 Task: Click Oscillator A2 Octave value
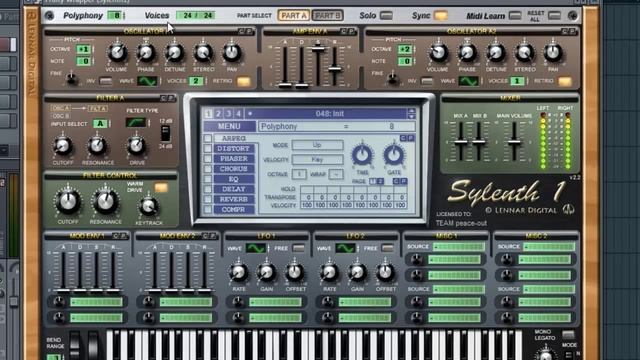click(405, 49)
